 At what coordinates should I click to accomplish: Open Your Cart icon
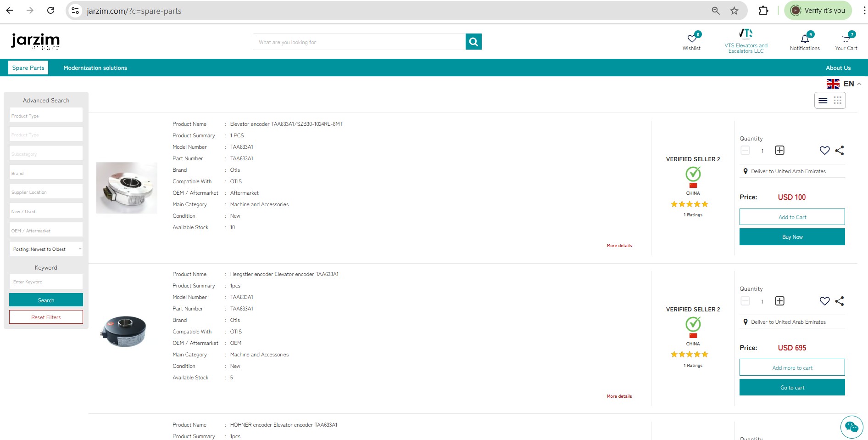846,39
